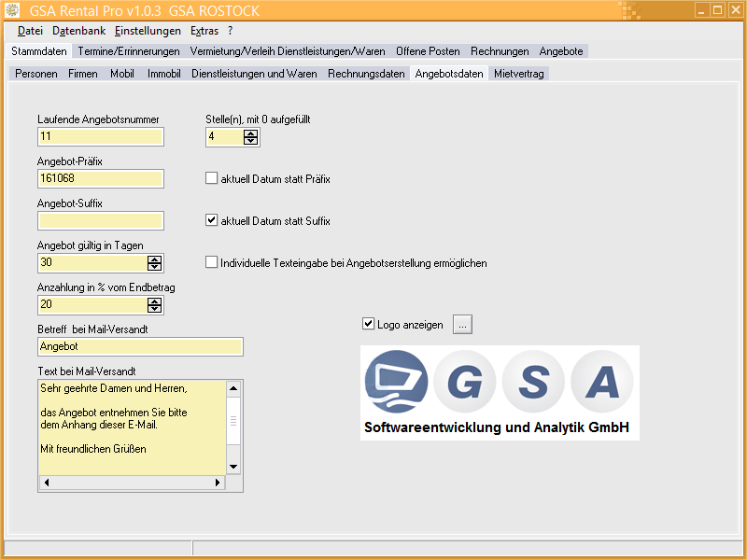Go to the Rechnungsdaten sub-tab

pyautogui.click(x=366, y=74)
